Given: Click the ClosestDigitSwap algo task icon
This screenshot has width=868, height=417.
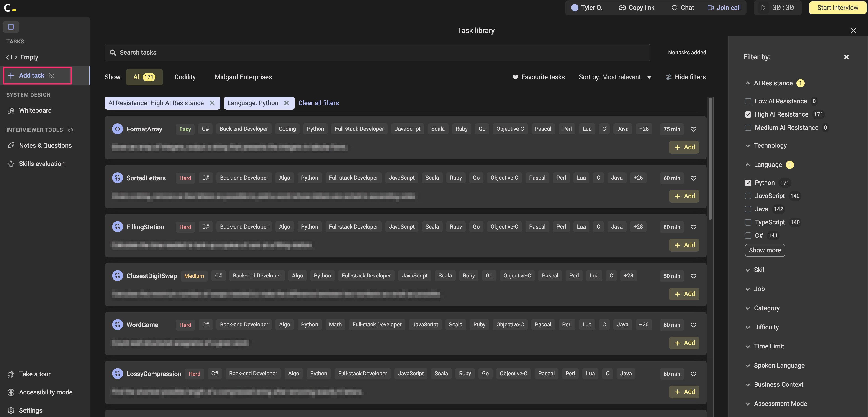Looking at the screenshot, I should click(117, 276).
